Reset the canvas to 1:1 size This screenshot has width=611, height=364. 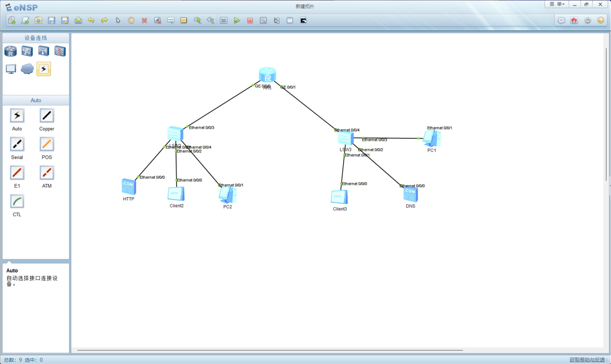point(224,20)
